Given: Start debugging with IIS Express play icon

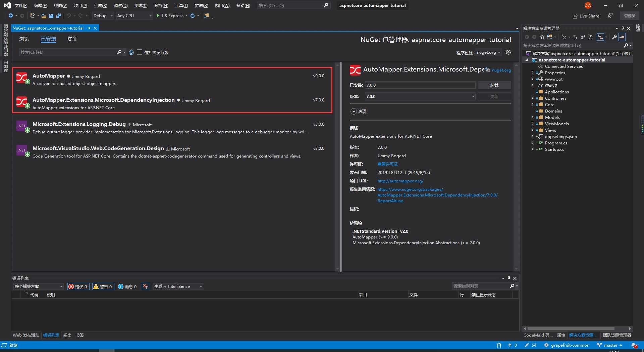Looking at the screenshot, I should point(158,16).
